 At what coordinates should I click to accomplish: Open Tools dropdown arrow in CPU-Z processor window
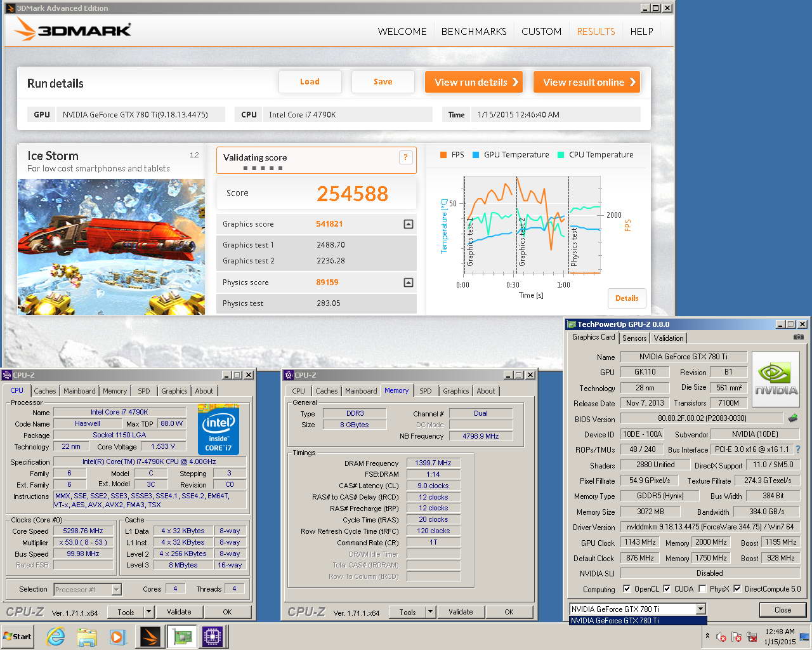pyautogui.click(x=149, y=612)
